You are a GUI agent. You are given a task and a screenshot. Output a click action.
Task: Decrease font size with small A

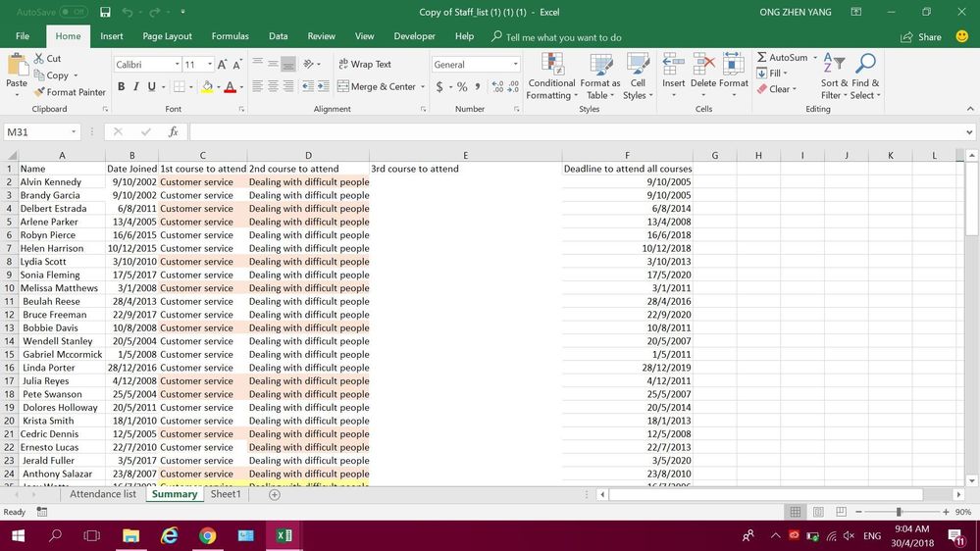point(237,65)
